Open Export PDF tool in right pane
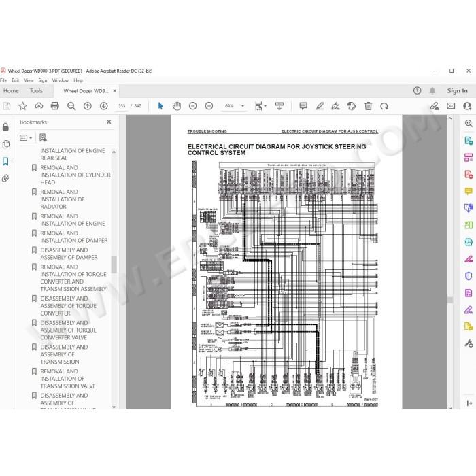The width and height of the screenshot is (476, 476). pyautogui.click(x=469, y=141)
